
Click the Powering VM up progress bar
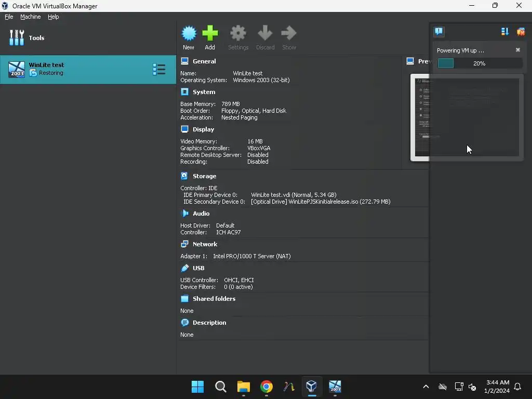point(480,63)
